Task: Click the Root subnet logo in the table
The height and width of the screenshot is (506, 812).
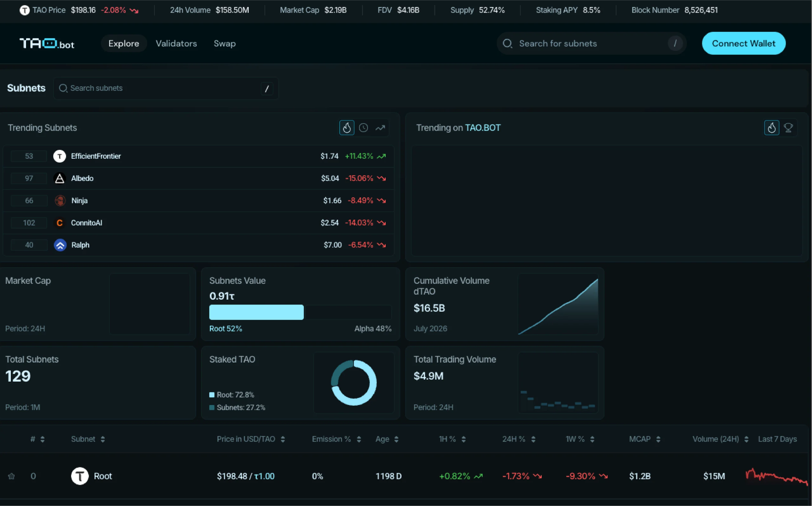Action: [x=80, y=476]
